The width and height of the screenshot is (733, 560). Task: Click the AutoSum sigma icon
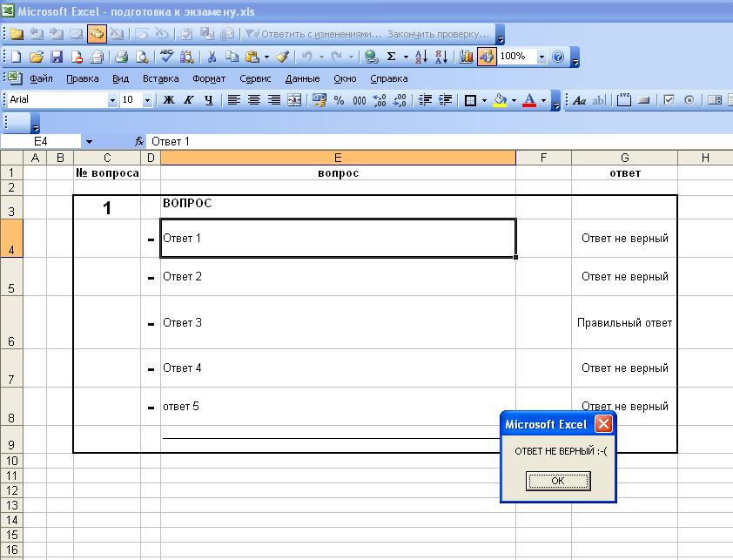392,57
